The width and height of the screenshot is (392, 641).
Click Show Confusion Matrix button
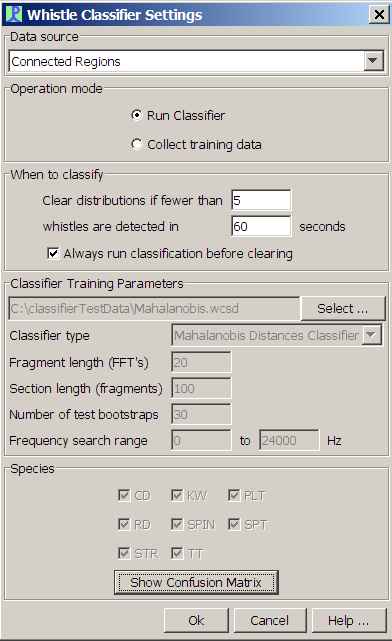pos(196,582)
